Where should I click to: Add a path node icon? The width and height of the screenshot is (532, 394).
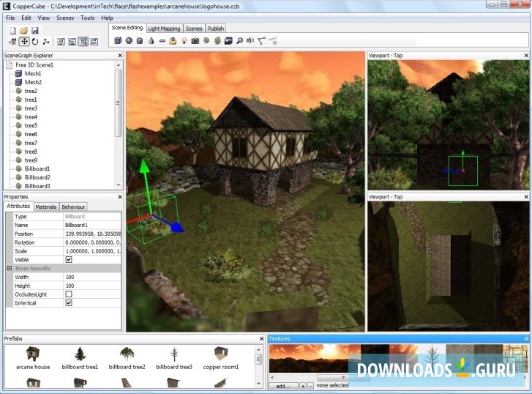pos(261,41)
